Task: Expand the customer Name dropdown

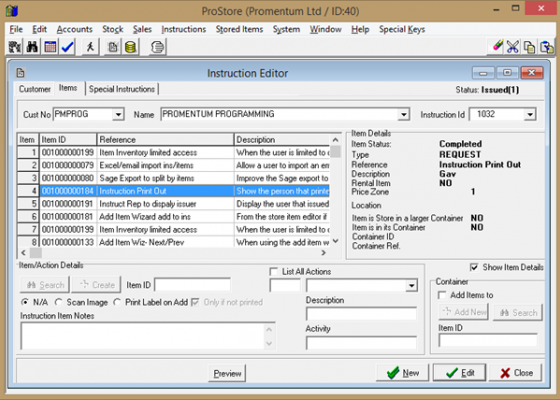Action: click(x=404, y=115)
